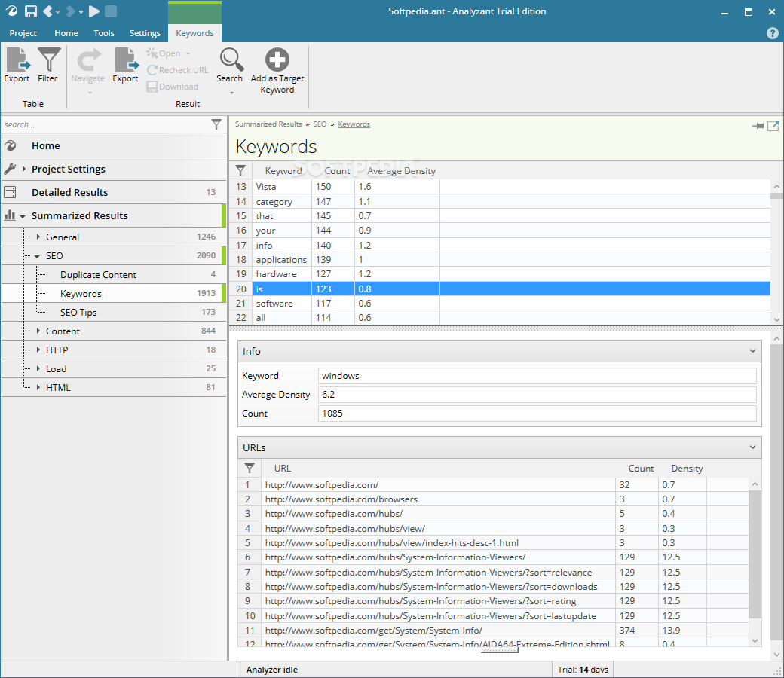Click the Download ribbon button
Screen dimensions: 784x678
coord(173,87)
